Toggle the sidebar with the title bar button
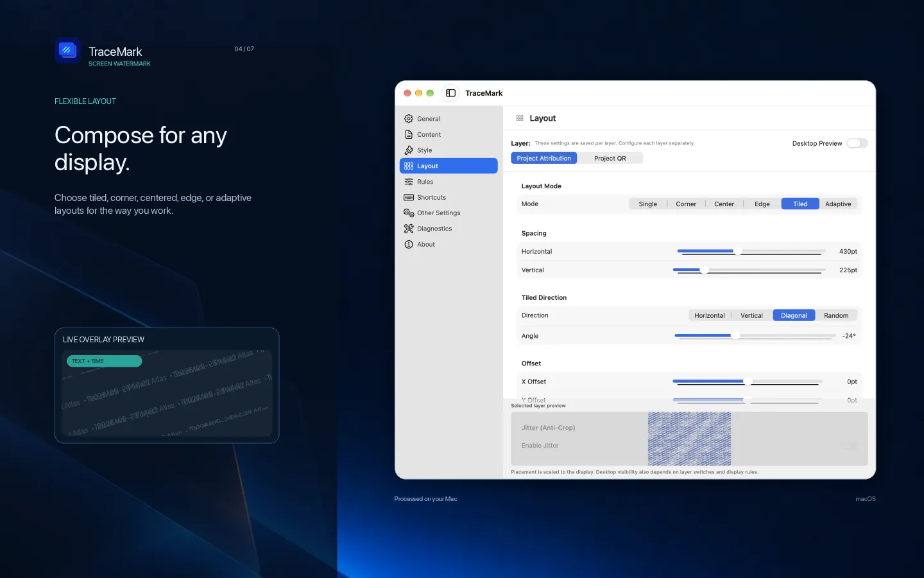924x578 pixels. [450, 93]
